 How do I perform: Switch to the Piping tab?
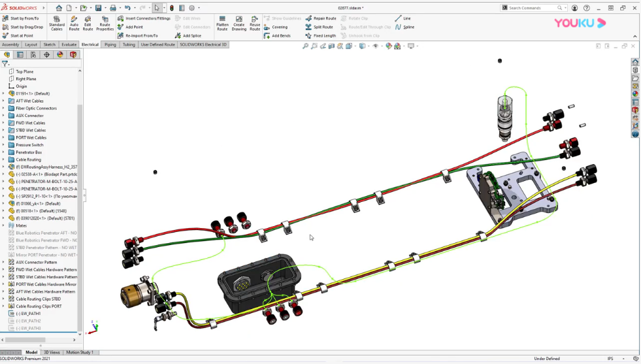click(110, 45)
